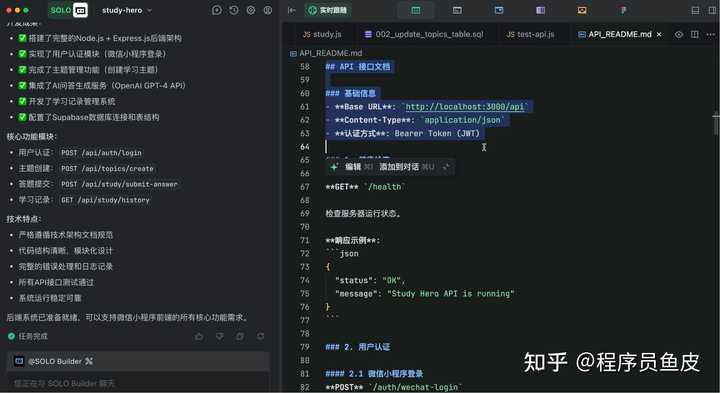Click POST /api/study/submit-answer code chip
The height and width of the screenshot is (393, 720).
[119, 185]
